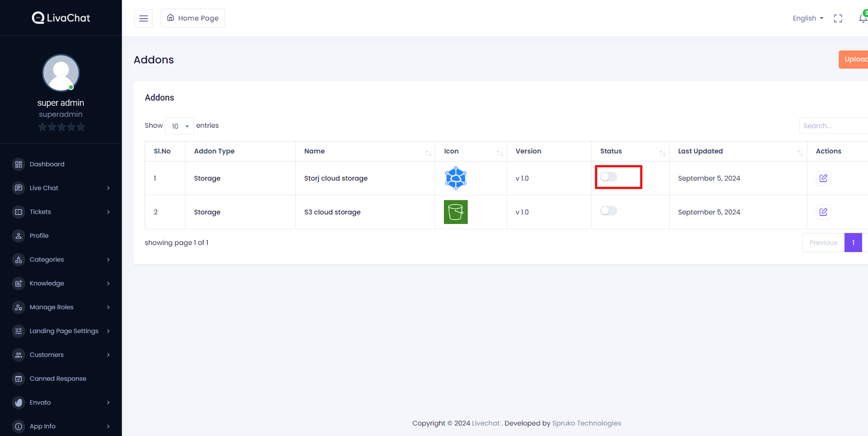Click the Storj cloud storage icon

pyautogui.click(x=455, y=178)
